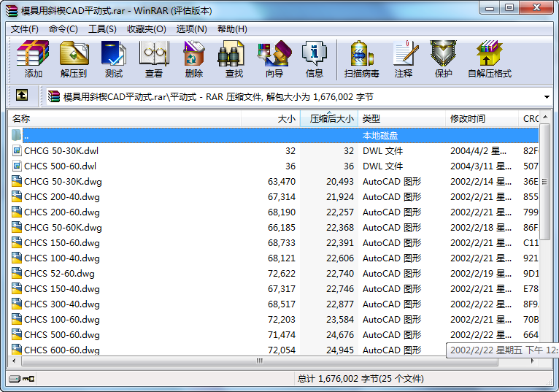The image size is (559, 392).
Task: Open the 选项(N) menu
Action: click(191, 29)
